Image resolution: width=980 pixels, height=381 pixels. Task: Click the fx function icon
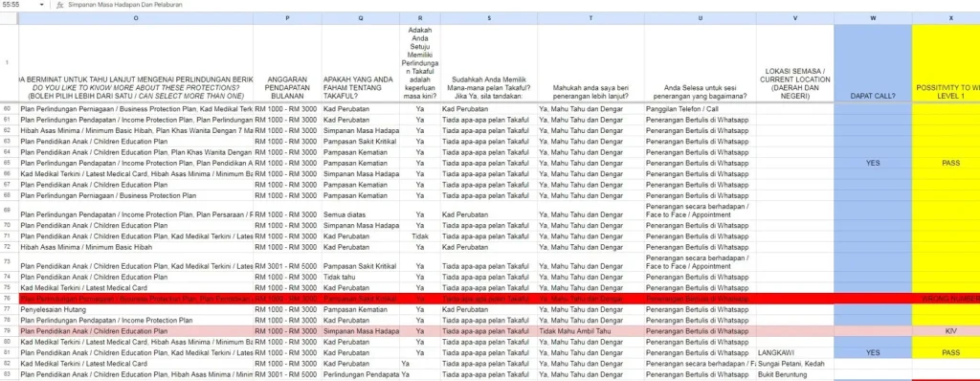[60, 5]
